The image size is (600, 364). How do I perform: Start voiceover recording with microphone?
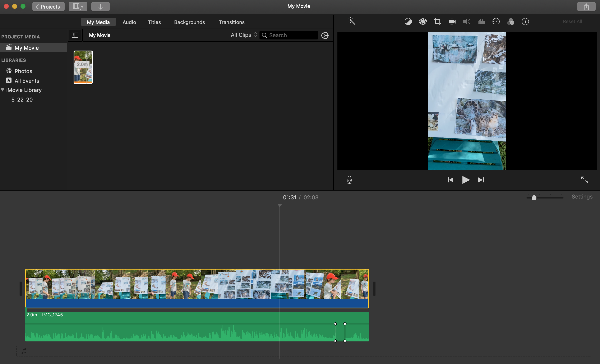point(349,180)
